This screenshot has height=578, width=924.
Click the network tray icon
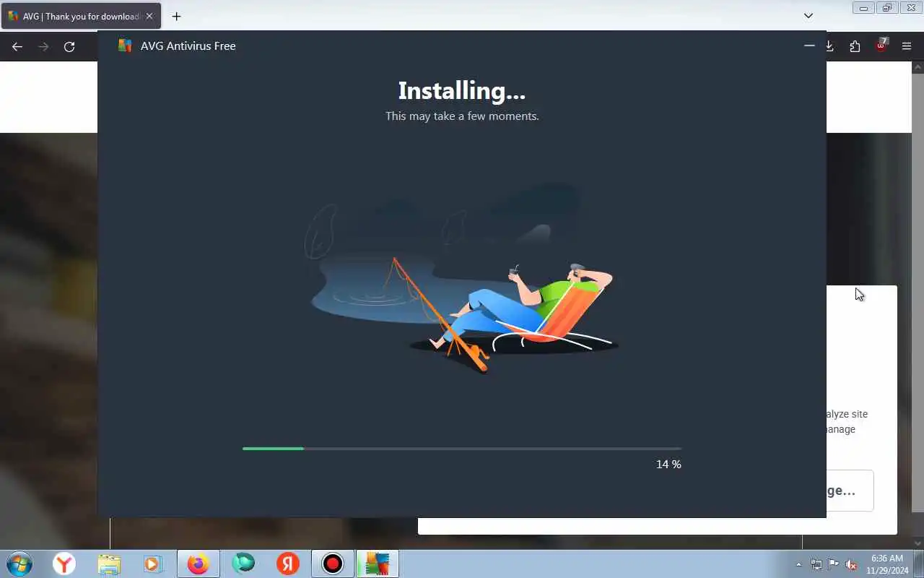(816, 564)
